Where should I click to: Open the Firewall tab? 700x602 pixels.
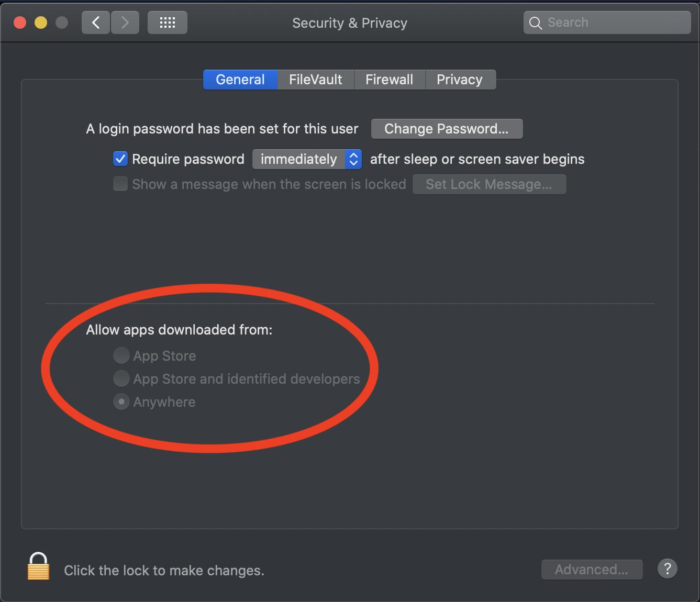click(389, 80)
